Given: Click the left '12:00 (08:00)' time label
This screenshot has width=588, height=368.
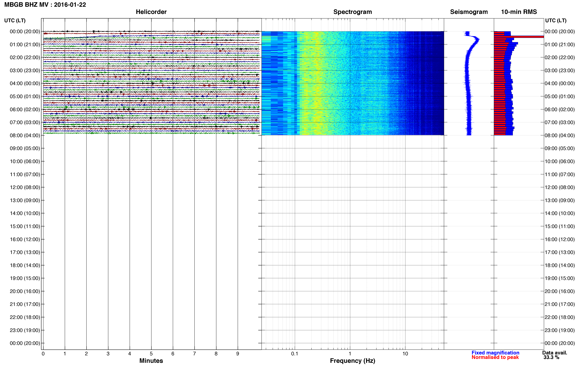Looking at the screenshot, I should pyautogui.click(x=25, y=187).
